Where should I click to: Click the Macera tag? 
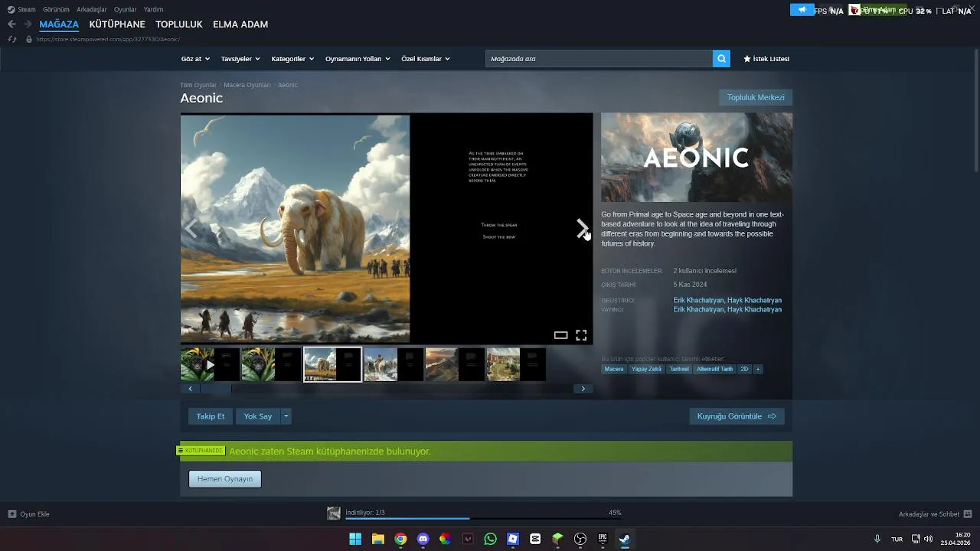614,369
